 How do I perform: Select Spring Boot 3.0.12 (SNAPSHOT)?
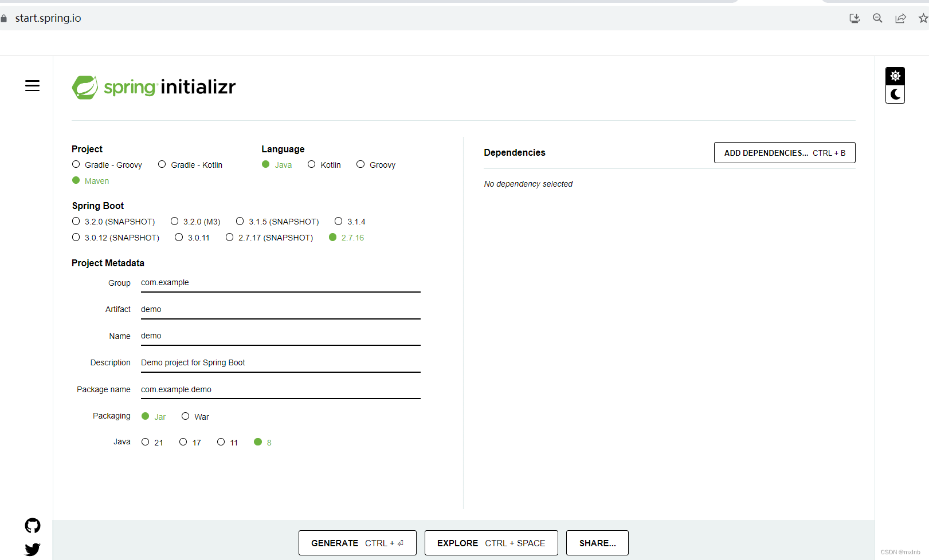pyautogui.click(x=116, y=238)
